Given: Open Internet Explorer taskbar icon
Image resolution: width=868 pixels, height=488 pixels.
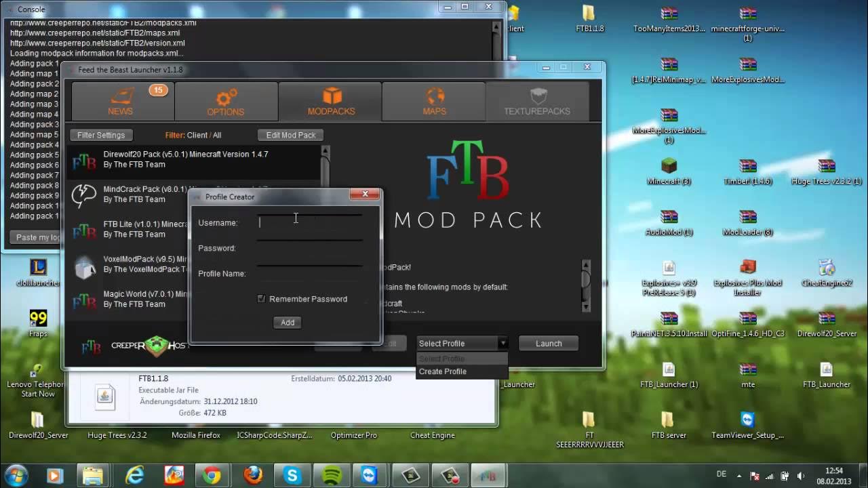Looking at the screenshot, I should click(x=135, y=476).
